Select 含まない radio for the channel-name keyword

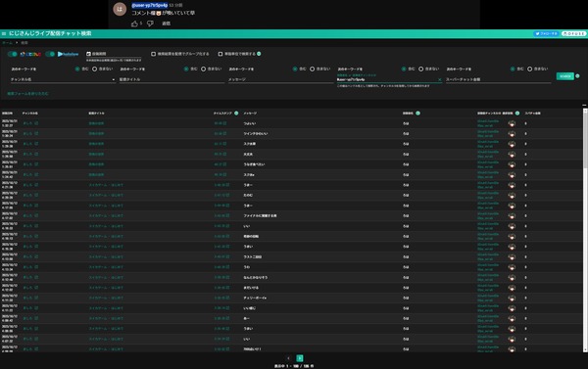[x=94, y=69]
